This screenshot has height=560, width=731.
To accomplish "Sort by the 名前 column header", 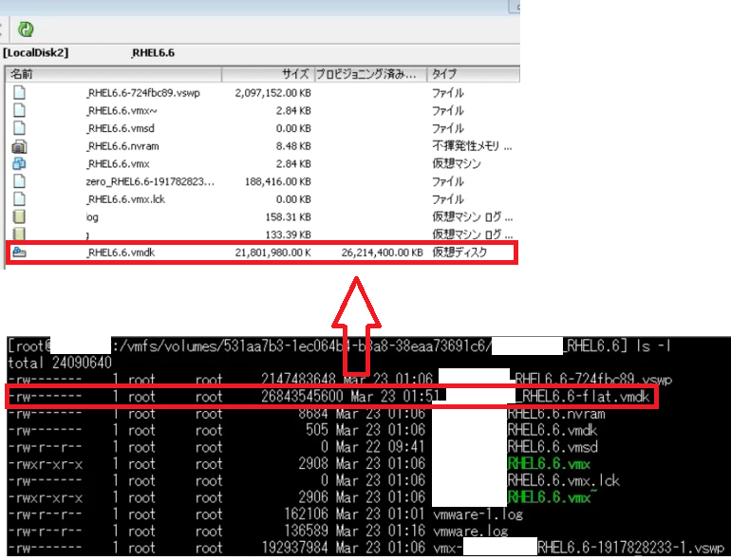I will point(113,74).
